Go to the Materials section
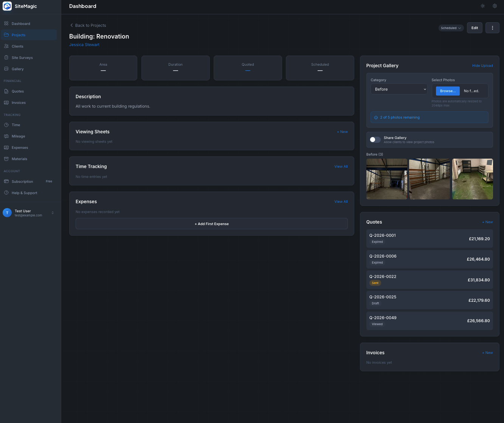 pos(20,159)
